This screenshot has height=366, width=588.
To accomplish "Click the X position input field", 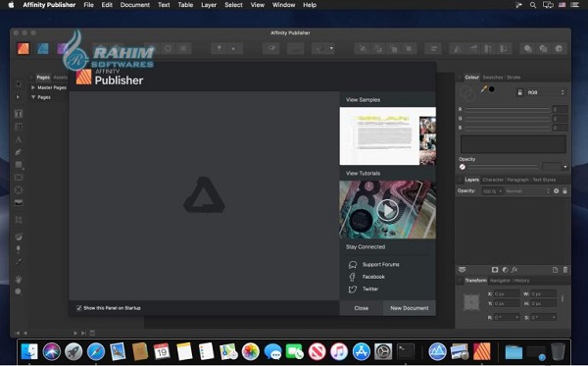I will coord(507,294).
